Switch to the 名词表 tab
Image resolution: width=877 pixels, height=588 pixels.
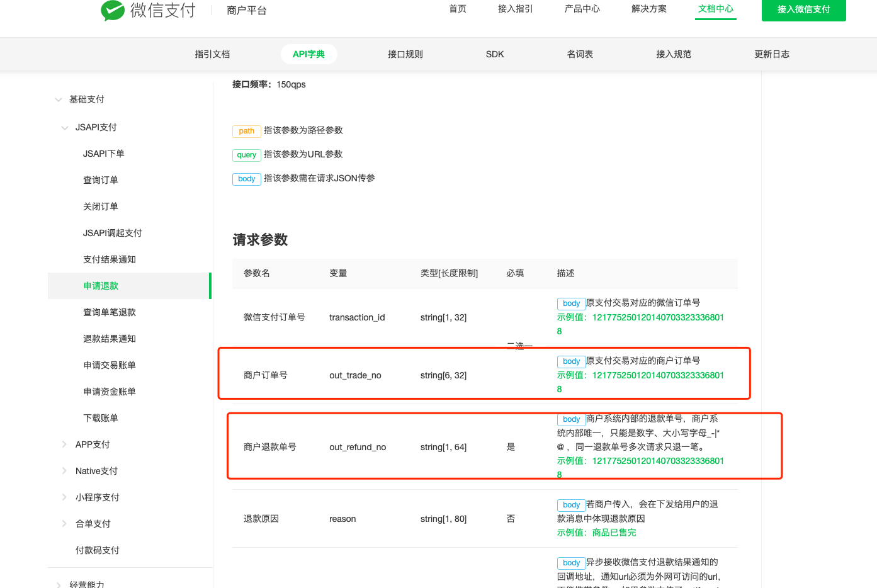pyautogui.click(x=580, y=54)
